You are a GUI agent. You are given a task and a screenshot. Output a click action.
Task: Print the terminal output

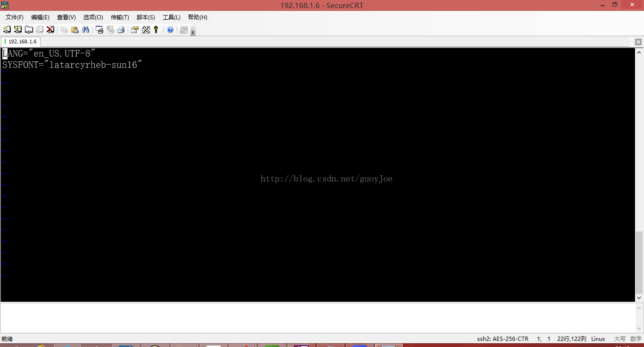coord(121,29)
